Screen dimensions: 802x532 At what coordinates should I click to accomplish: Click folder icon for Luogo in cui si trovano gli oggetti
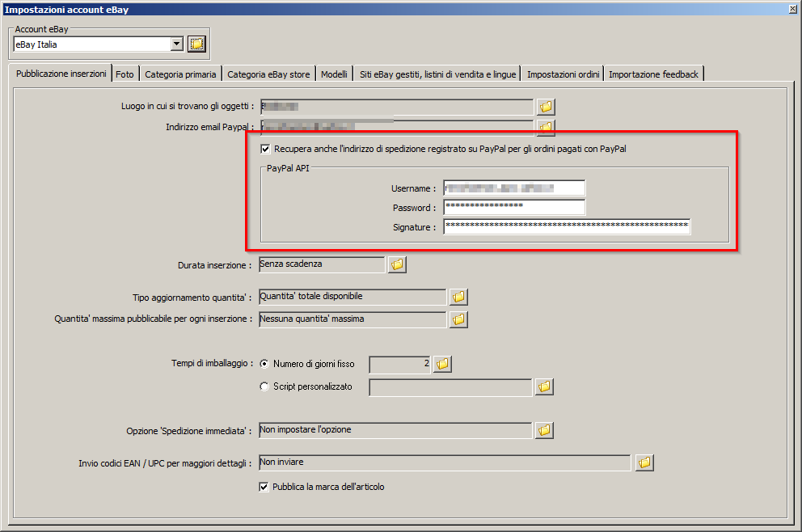[x=546, y=107]
